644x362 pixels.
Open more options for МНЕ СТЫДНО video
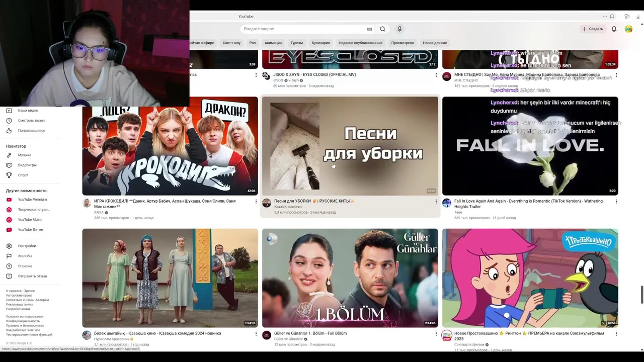[616, 75]
